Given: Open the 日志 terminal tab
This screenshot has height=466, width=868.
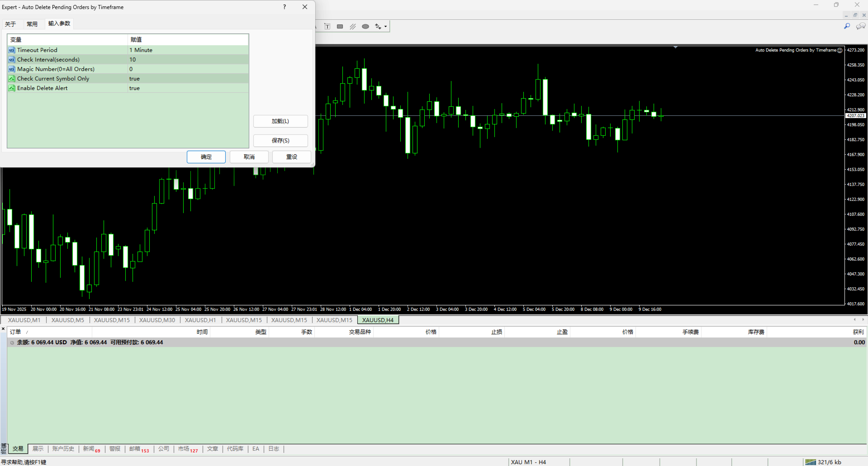Looking at the screenshot, I should pyautogui.click(x=274, y=449).
